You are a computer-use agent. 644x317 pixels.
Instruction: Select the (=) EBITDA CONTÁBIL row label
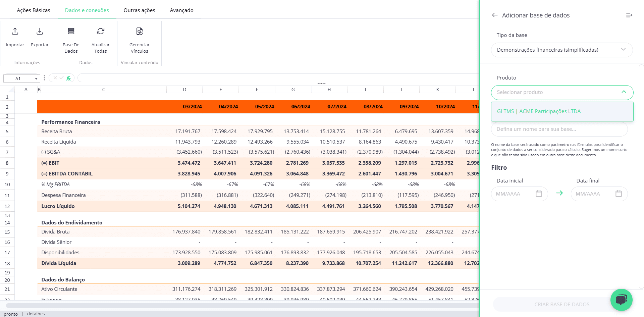pyautogui.click(x=67, y=173)
